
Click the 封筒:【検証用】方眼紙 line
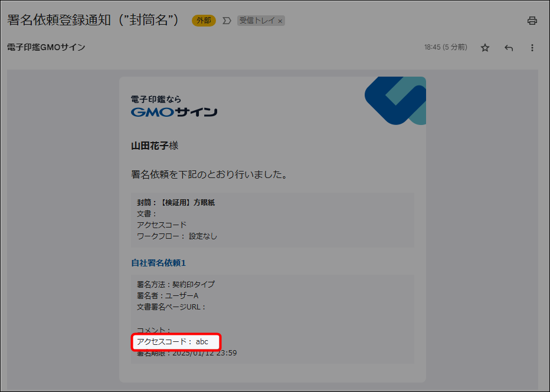(x=176, y=202)
